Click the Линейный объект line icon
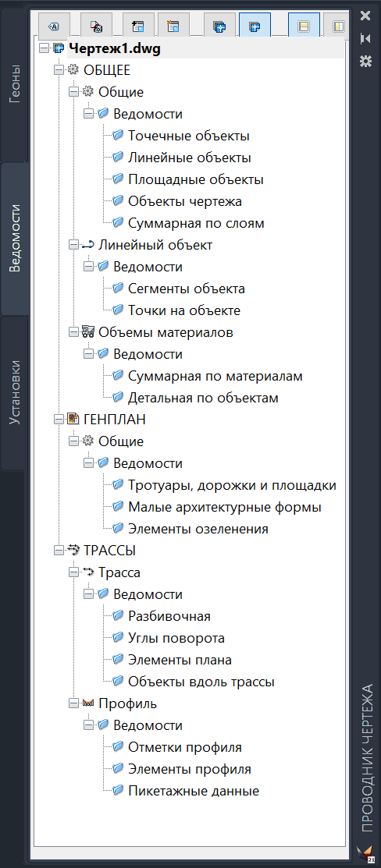Viewport: 381px width, 868px height. click(88, 245)
